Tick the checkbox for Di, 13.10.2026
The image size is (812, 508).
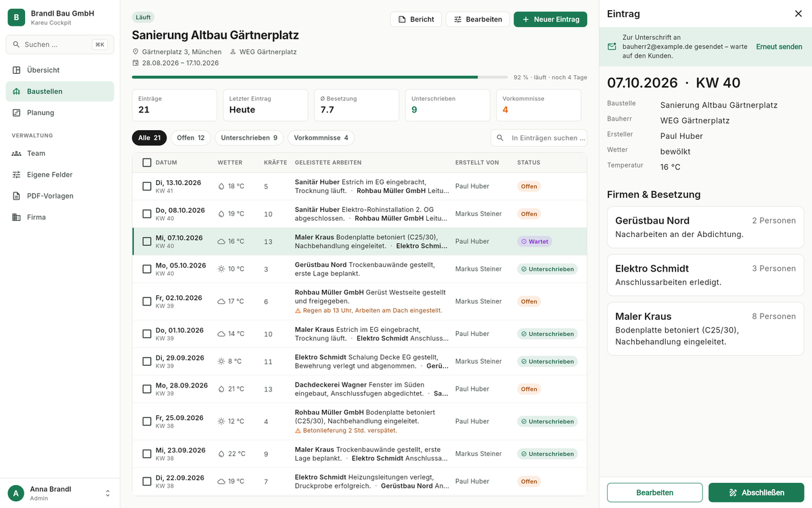point(147,186)
